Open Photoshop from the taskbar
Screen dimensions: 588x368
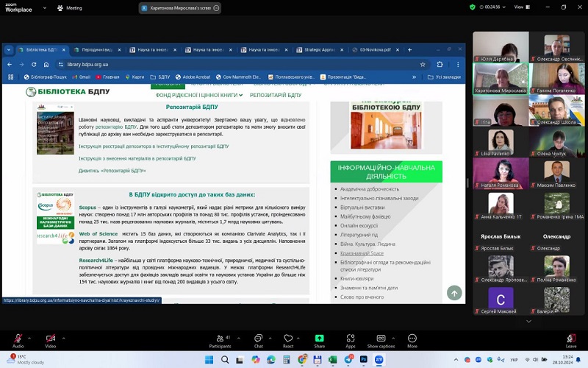pos(363,360)
